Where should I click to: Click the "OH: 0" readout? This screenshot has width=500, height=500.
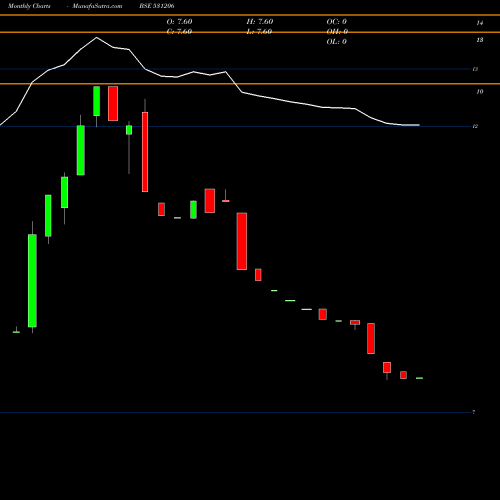click(337, 32)
